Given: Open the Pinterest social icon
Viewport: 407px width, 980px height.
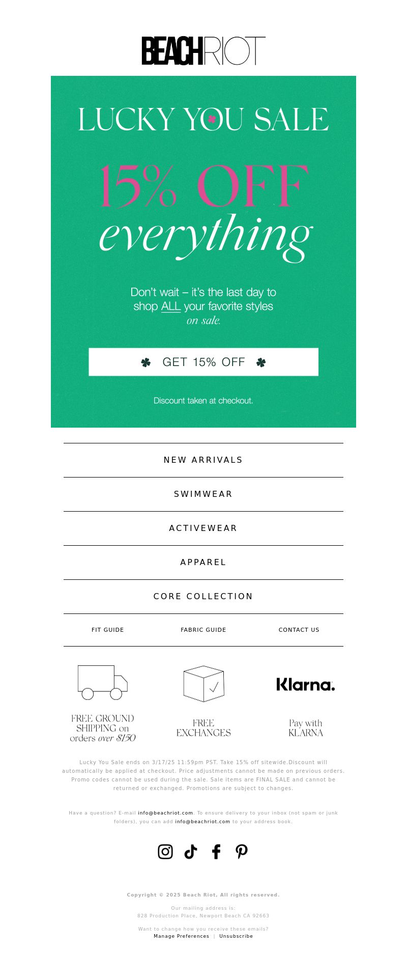Looking at the screenshot, I should [x=242, y=852].
